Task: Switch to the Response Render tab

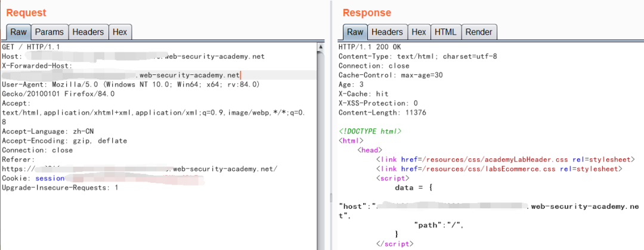Action: pyautogui.click(x=479, y=32)
